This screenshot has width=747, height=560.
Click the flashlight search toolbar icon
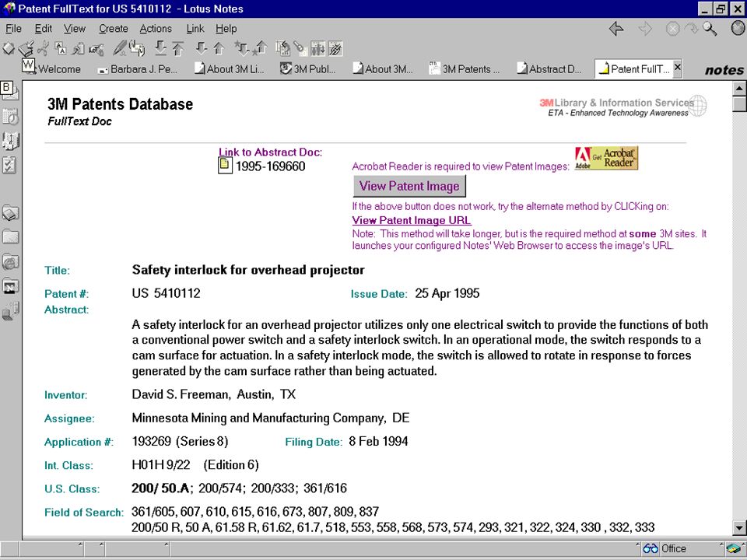pos(300,47)
